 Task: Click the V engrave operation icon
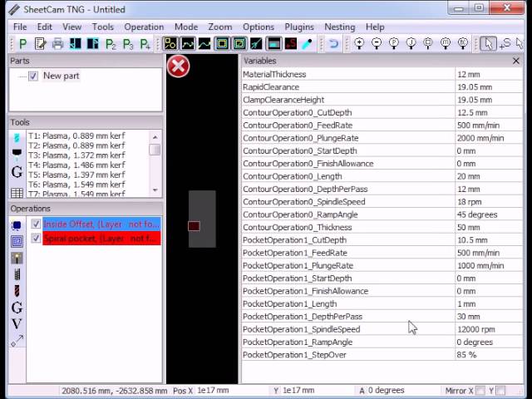tap(17, 323)
